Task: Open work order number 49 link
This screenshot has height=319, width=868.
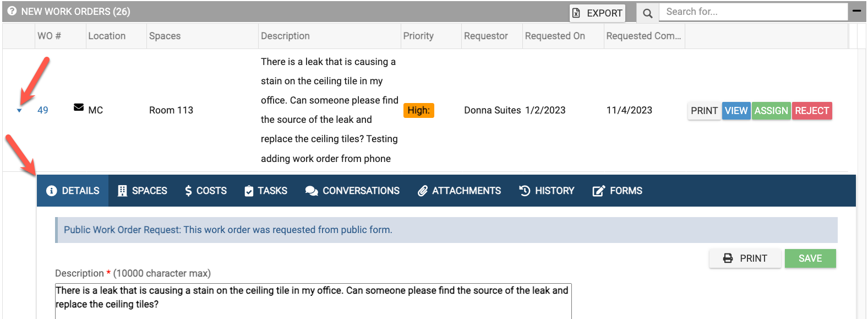Action: (43, 110)
